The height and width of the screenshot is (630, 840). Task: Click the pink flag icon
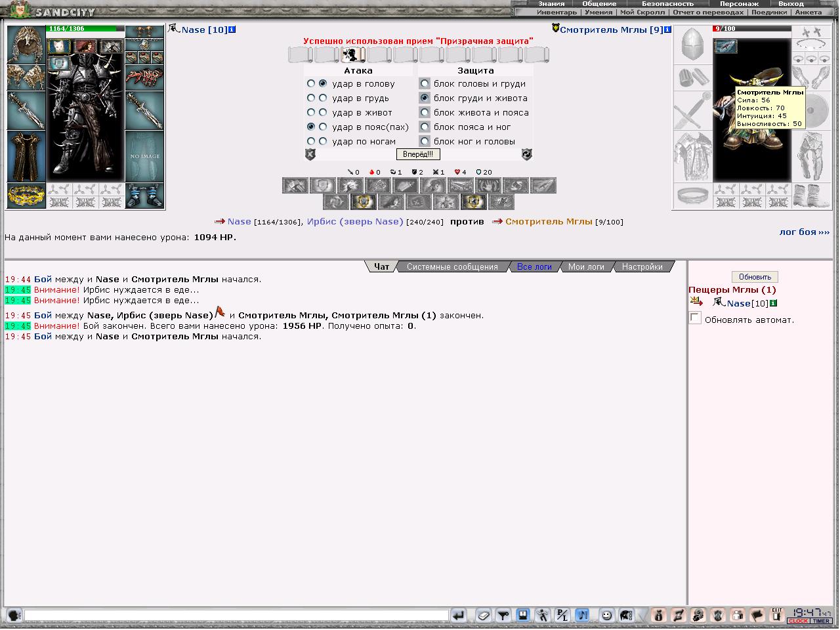(758, 615)
